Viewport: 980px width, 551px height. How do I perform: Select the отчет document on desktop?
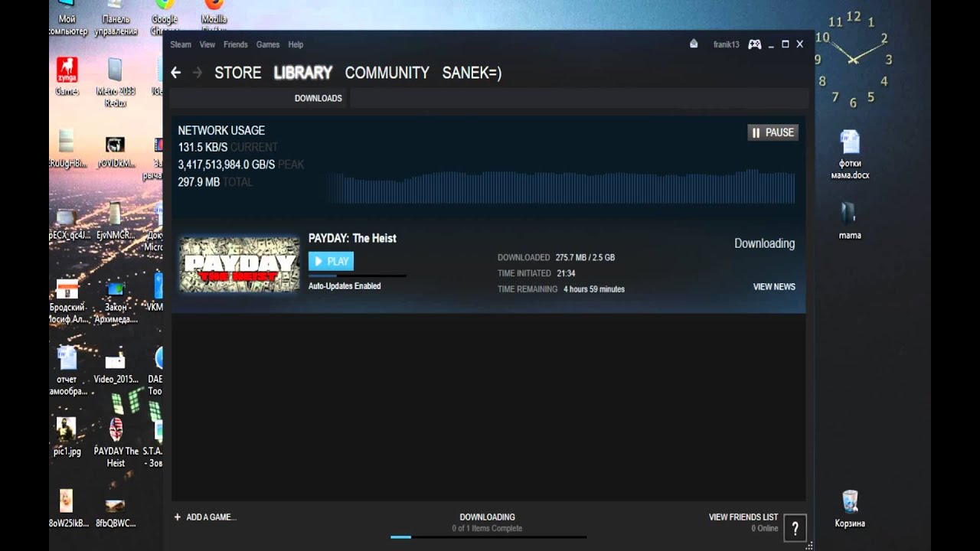pyautogui.click(x=67, y=370)
